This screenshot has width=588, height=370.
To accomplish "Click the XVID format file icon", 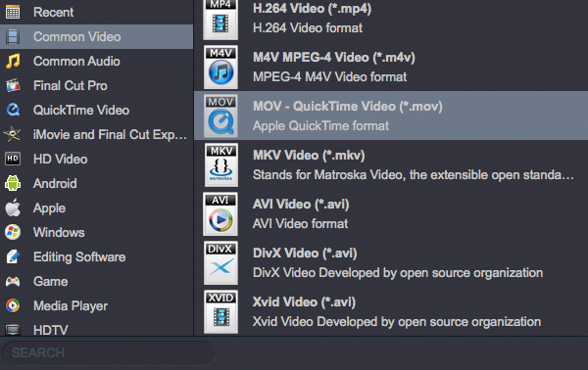I will pos(220,312).
